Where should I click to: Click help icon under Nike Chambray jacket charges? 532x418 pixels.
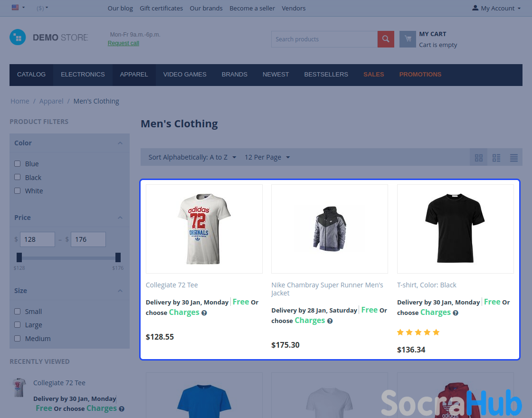[x=330, y=321]
